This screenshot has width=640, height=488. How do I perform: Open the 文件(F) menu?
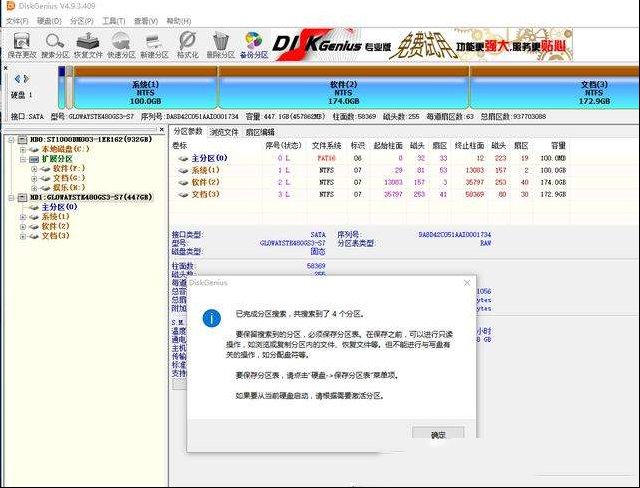(x=17, y=21)
